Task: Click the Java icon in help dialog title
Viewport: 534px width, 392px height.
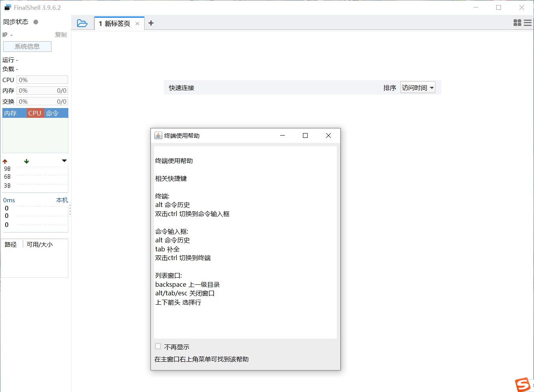Action: [158, 136]
